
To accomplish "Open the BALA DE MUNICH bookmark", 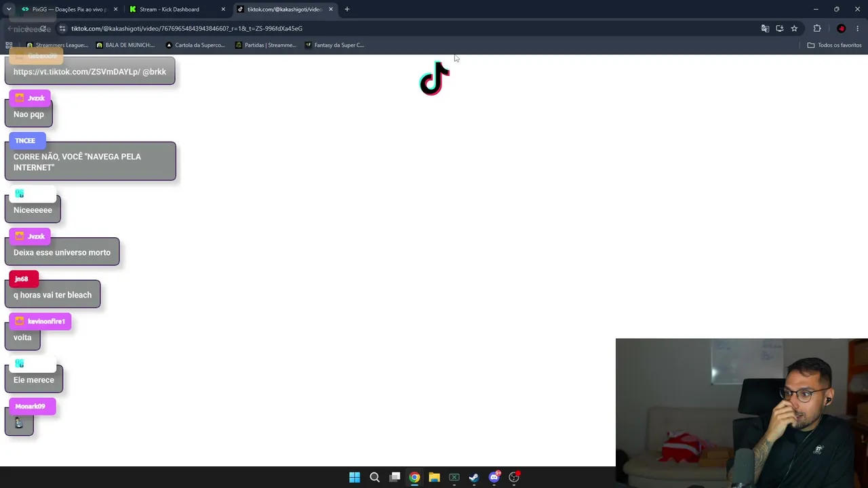I will (x=125, y=45).
